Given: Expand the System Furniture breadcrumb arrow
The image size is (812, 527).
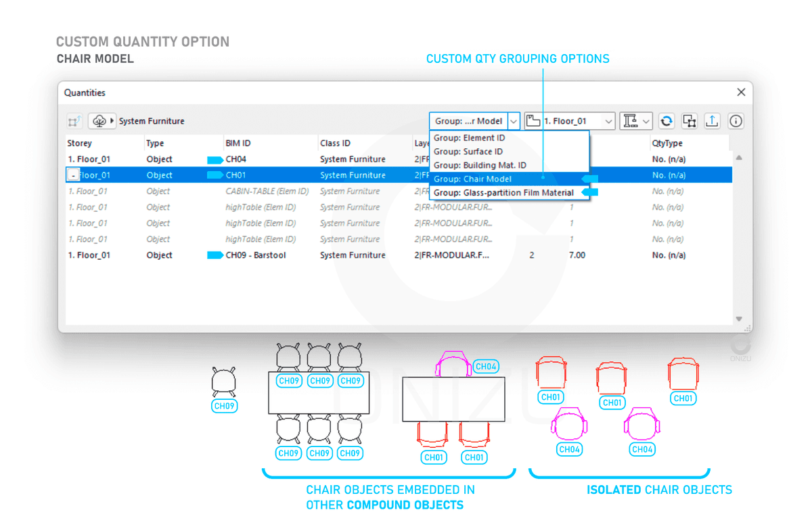Looking at the screenshot, I should click(110, 120).
